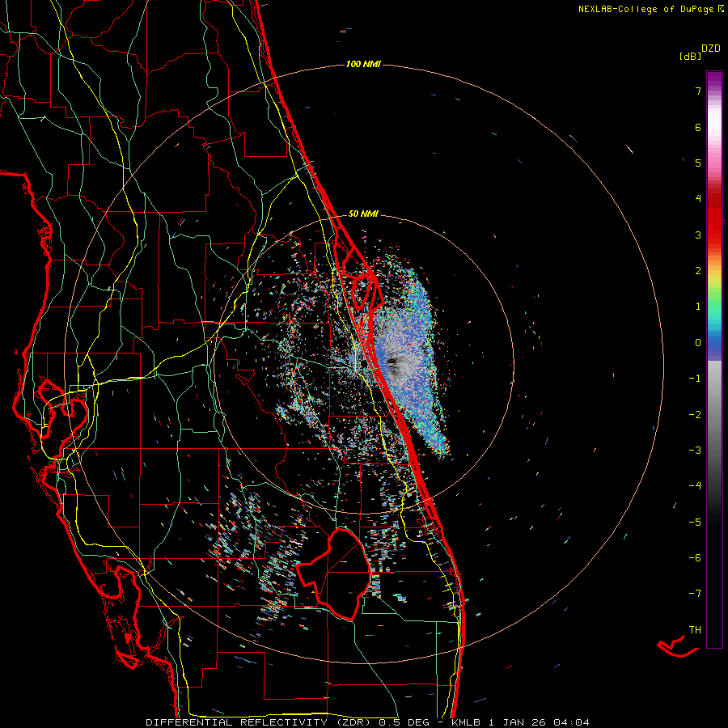Click the 2 value on the color scale
Screen dimensions: 728x728
tap(698, 271)
